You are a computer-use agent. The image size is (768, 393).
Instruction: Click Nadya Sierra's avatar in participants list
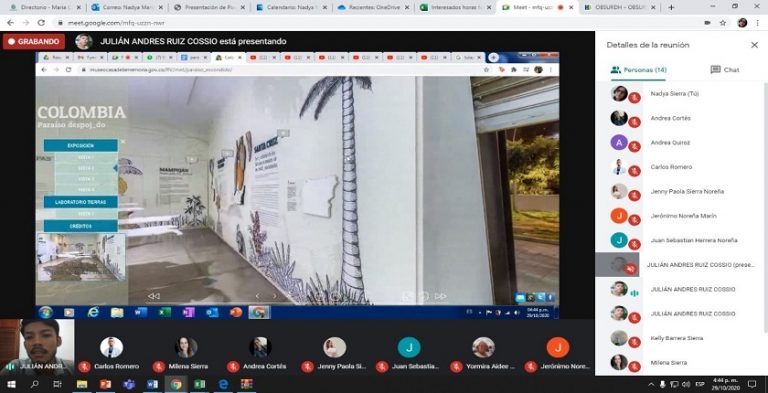619,93
